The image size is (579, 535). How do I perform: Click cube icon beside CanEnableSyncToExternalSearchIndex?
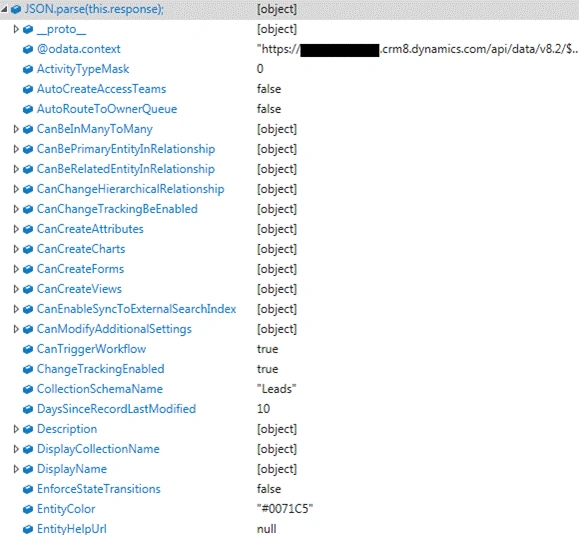pyautogui.click(x=28, y=309)
